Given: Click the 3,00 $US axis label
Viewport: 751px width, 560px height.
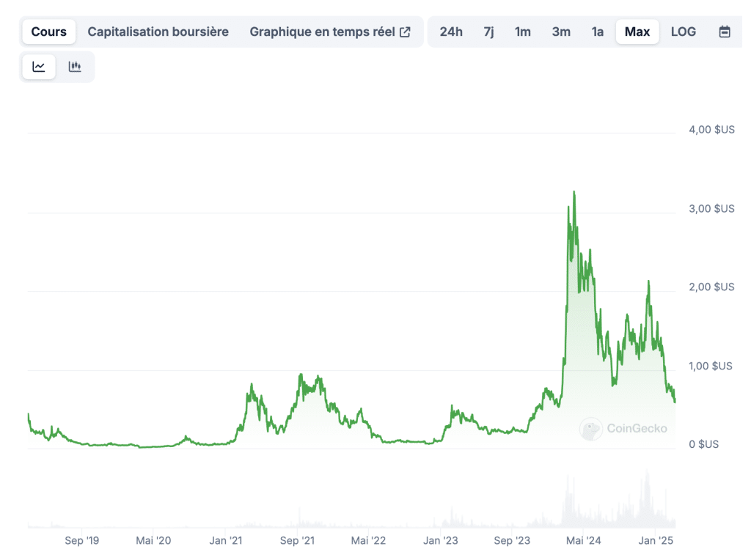Looking at the screenshot, I should click(711, 208).
